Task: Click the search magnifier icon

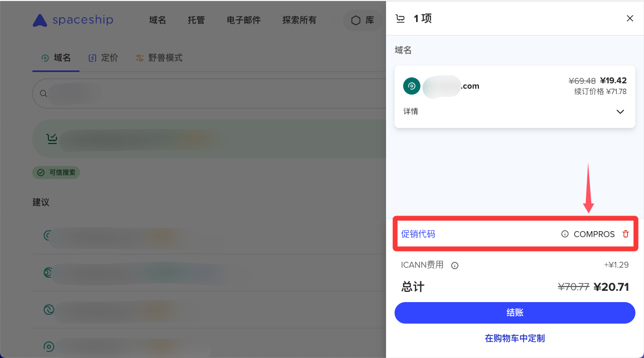Action: click(x=44, y=94)
